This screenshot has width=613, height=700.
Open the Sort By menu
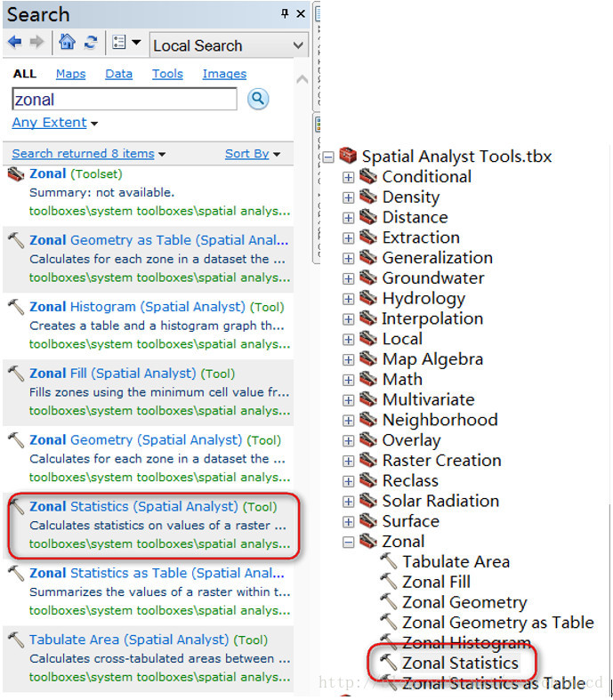click(x=253, y=154)
